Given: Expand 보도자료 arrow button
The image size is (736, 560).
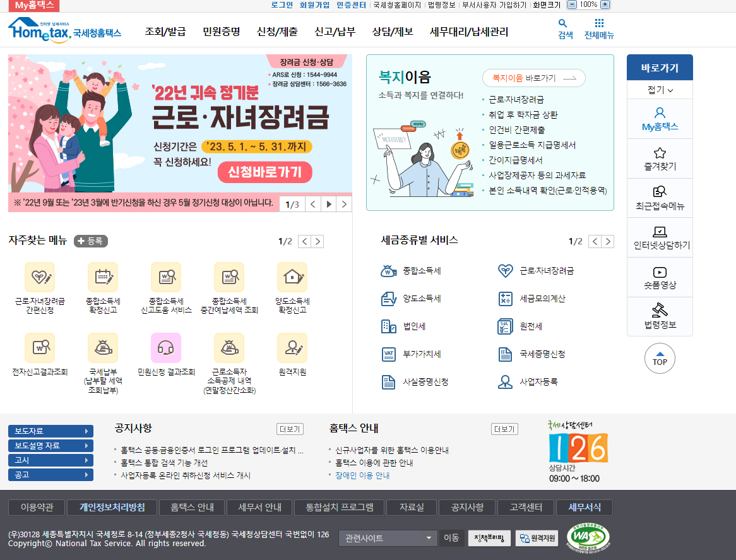Looking at the screenshot, I should 50,431.
